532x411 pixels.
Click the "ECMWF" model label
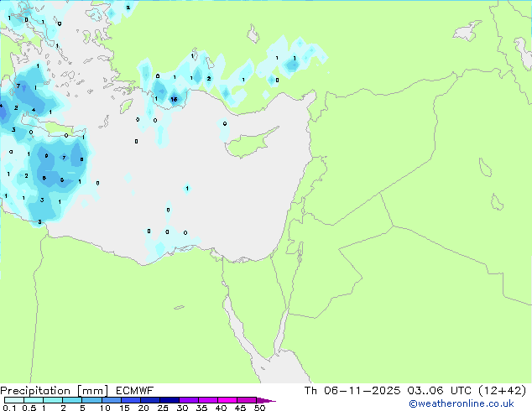pos(135,391)
